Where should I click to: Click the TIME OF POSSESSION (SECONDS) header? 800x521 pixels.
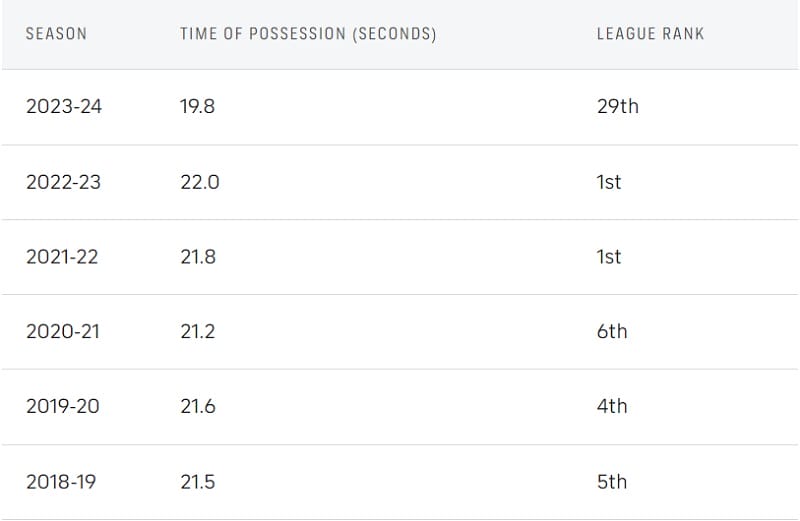click(x=308, y=33)
